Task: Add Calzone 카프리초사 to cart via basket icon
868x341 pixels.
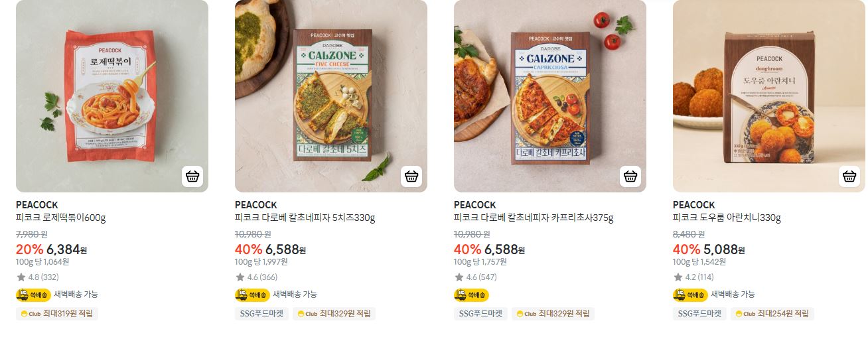Action: [630, 176]
